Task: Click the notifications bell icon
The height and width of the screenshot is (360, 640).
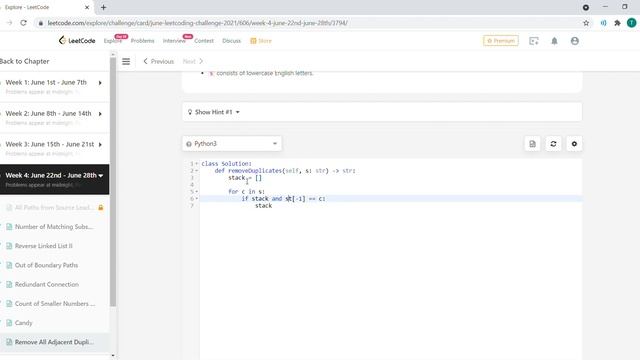Action: (554, 41)
